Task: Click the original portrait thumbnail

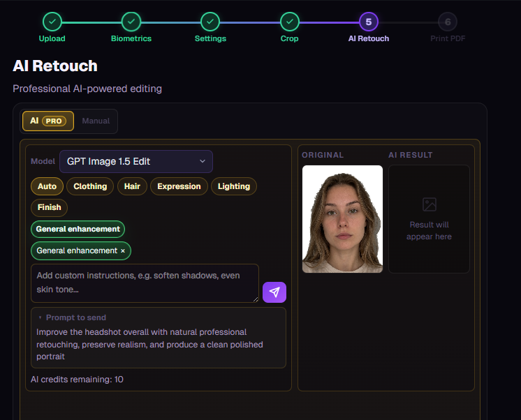Action: (x=342, y=219)
